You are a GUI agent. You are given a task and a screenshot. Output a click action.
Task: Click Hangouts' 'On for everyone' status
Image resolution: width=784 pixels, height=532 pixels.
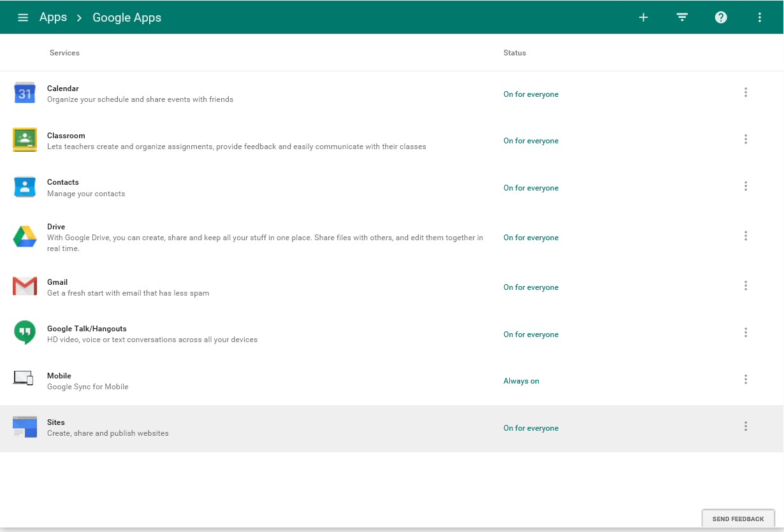[531, 334]
